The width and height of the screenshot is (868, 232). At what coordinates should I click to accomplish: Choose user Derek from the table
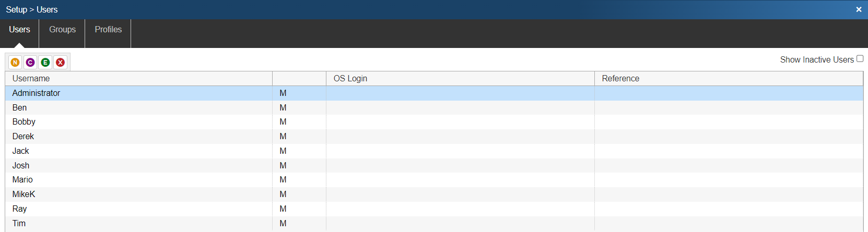click(24, 137)
